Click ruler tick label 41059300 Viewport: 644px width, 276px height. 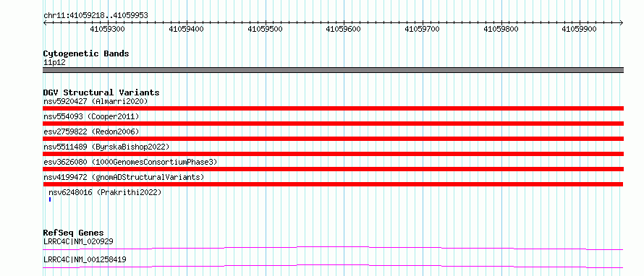[x=108, y=29]
